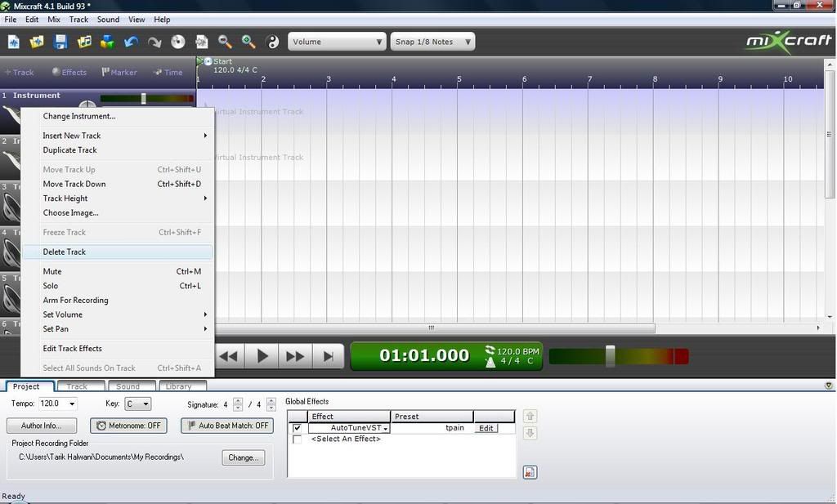Open the Sound menu in the menu bar
837x504 pixels.
click(108, 20)
